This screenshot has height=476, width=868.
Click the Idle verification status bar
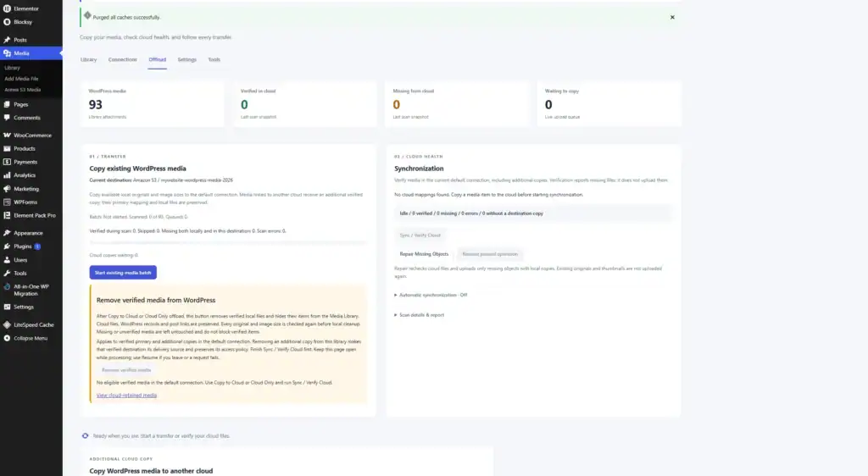tap(534, 213)
